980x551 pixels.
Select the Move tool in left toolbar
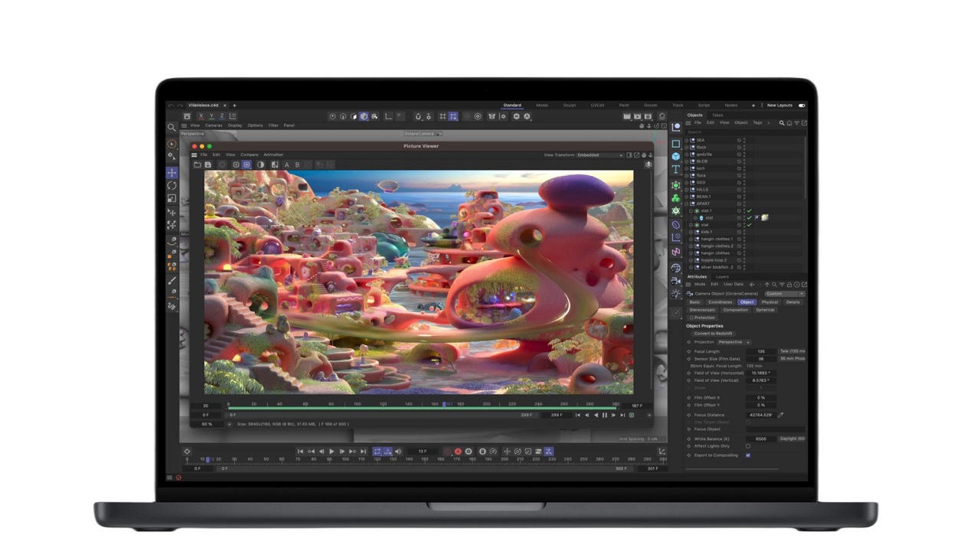[x=171, y=173]
